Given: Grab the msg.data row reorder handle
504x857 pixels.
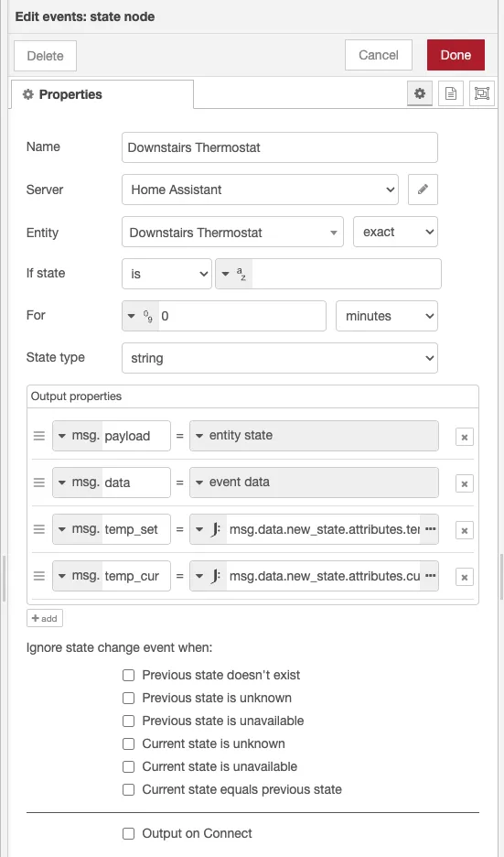Looking at the screenshot, I should coord(38,483).
